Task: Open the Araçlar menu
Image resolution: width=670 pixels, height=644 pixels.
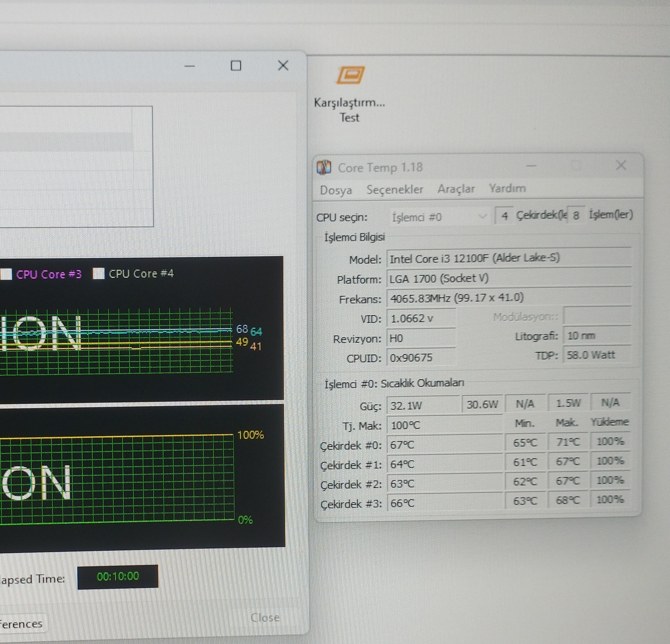Action: coord(456,189)
